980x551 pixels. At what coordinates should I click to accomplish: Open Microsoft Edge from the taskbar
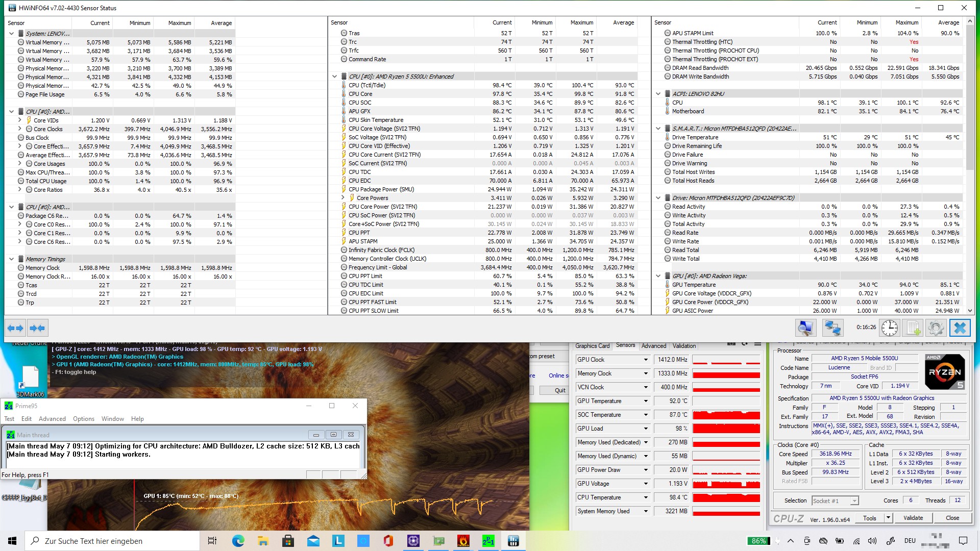pyautogui.click(x=238, y=541)
